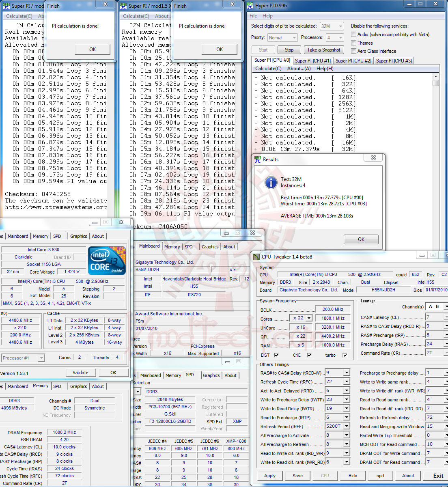
Task: Open the Hyper PI File menu
Action: [x=254, y=16]
